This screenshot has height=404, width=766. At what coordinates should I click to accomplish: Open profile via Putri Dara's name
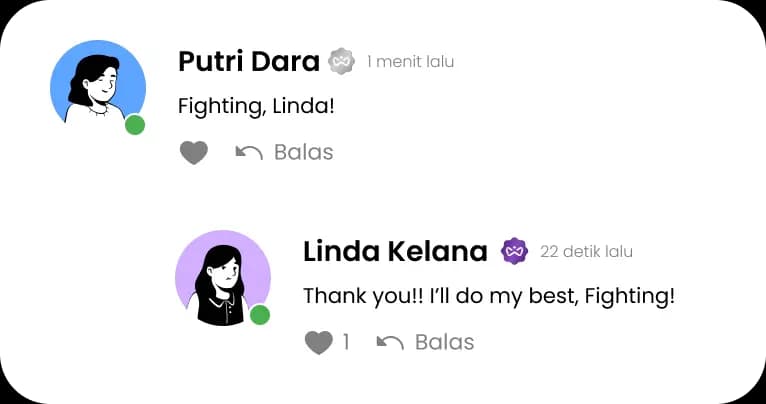coord(248,61)
